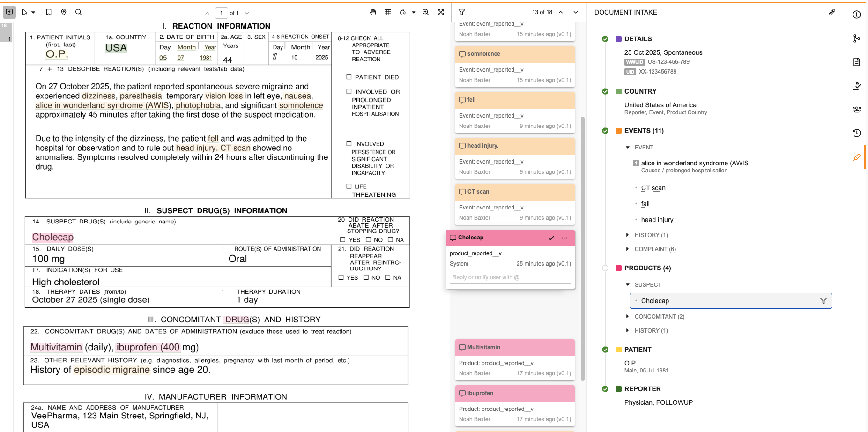Open the head injury event link
The width and height of the screenshot is (868, 432).
click(x=657, y=220)
